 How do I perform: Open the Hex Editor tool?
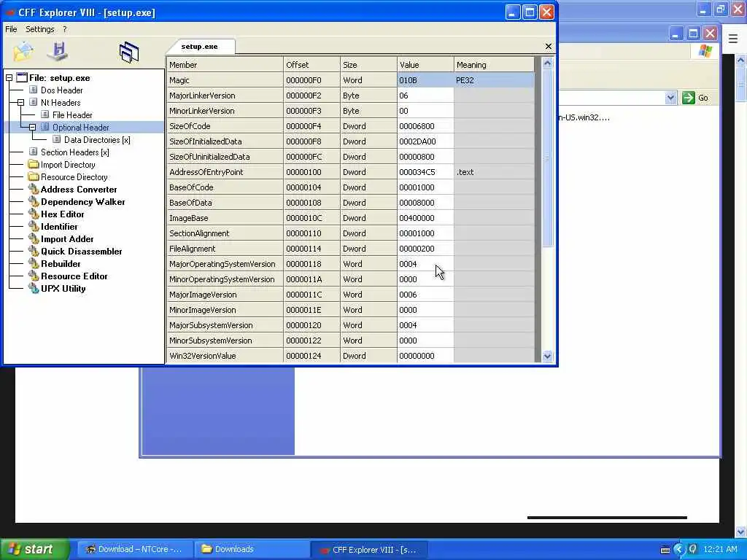(63, 214)
